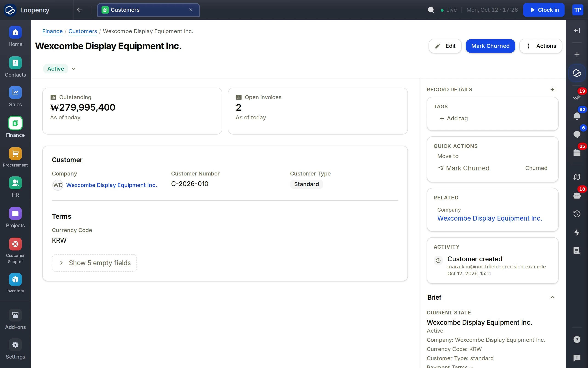The height and width of the screenshot is (368, 588).
Task: Collapse the Brief section chevron
Action: (x=552, y=297)
